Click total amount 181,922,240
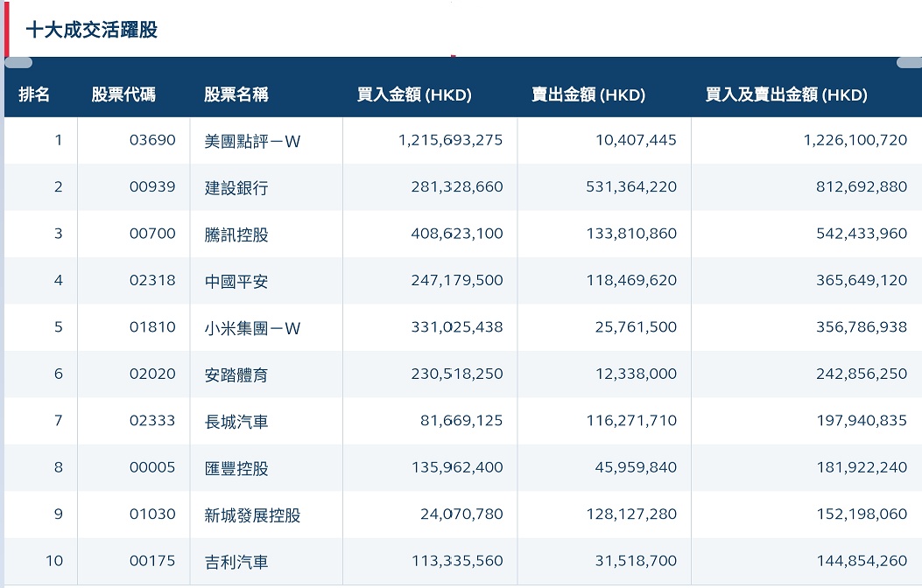The width and height of the screenshot is (922, 588). tap(862, 467)
